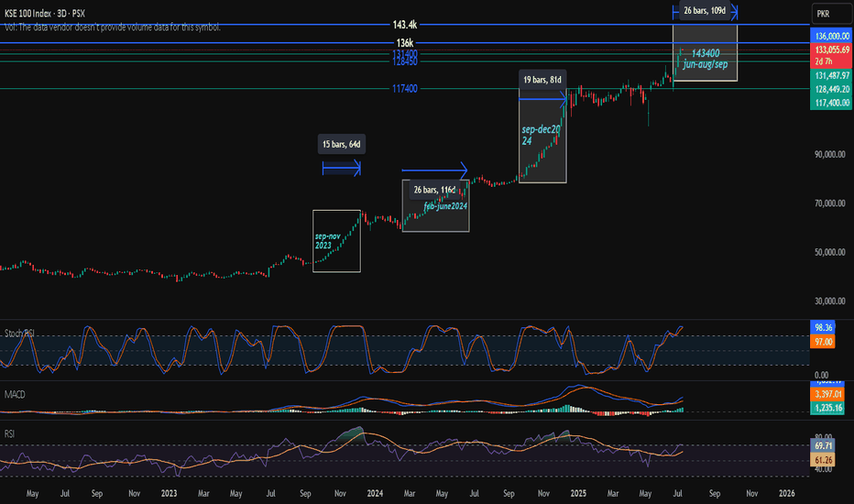The image size is (854, 504).
Task: Click the 2024 label on time axis
Action: pyautogui.click(x=375, y=493)
